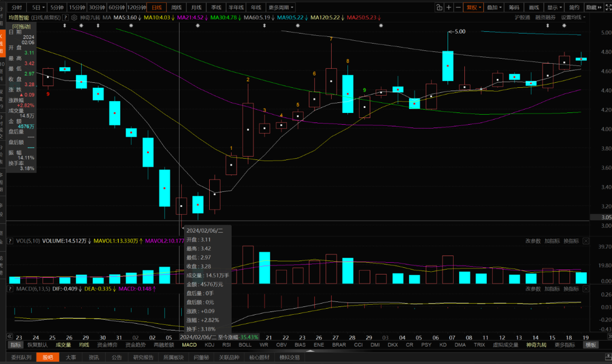Close the MACD indicator panel with X

586,289
